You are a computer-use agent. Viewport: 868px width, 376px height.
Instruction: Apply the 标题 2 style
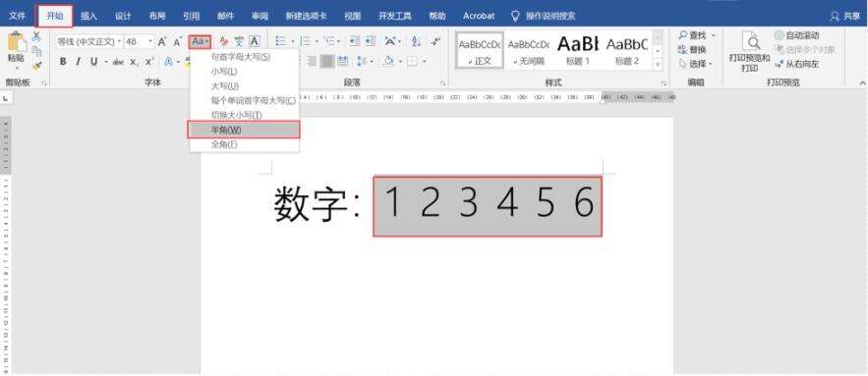626,50
